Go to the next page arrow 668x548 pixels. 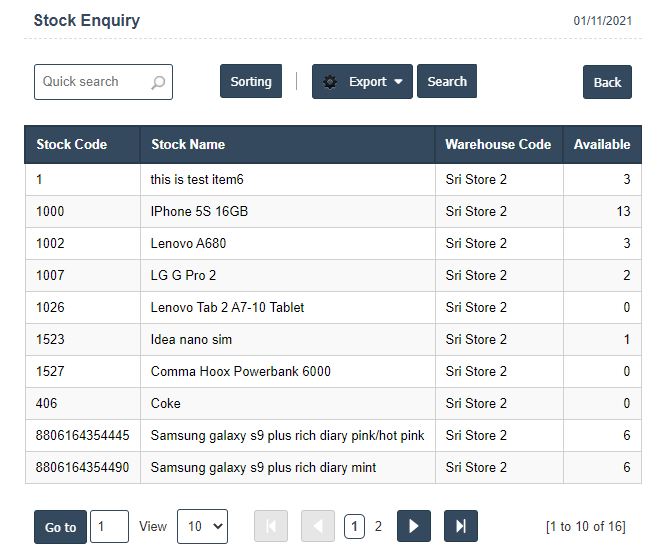[414, 526]
